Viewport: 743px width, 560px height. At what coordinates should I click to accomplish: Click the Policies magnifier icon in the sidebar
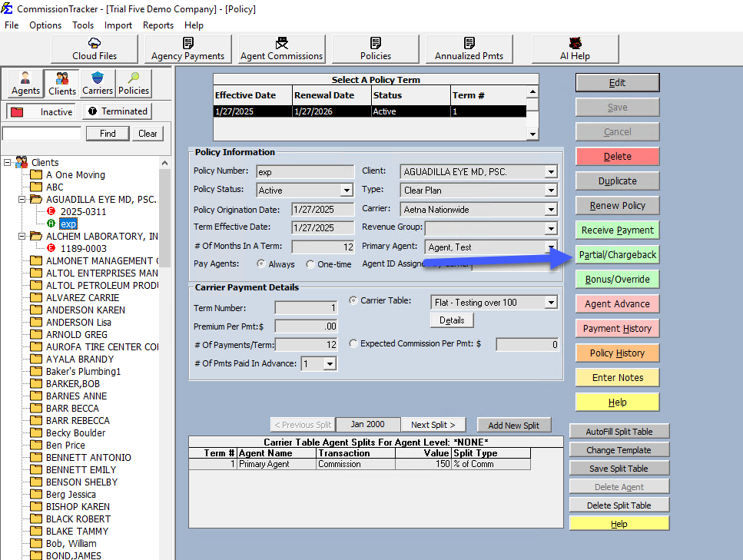[x=134, y=83]
